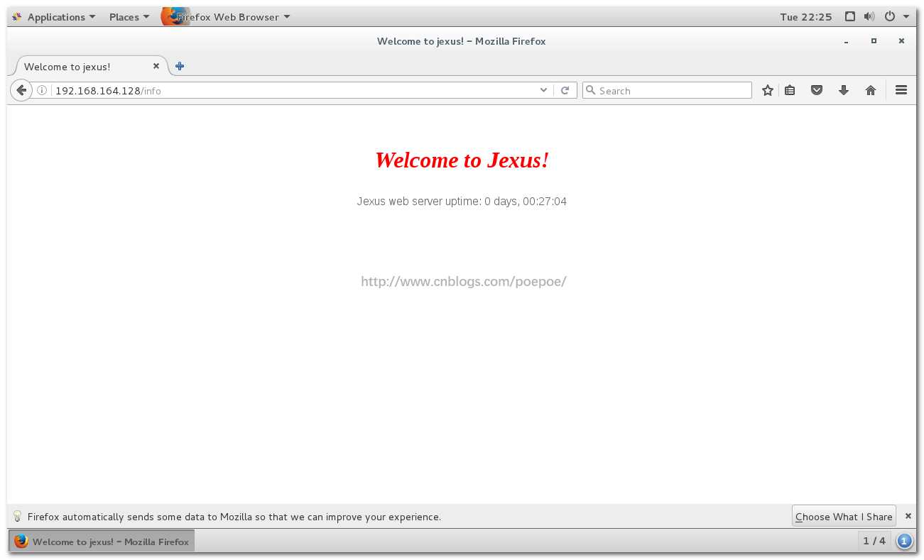Click Choose What I Share button
924x560 pixels.
[844, 516]
